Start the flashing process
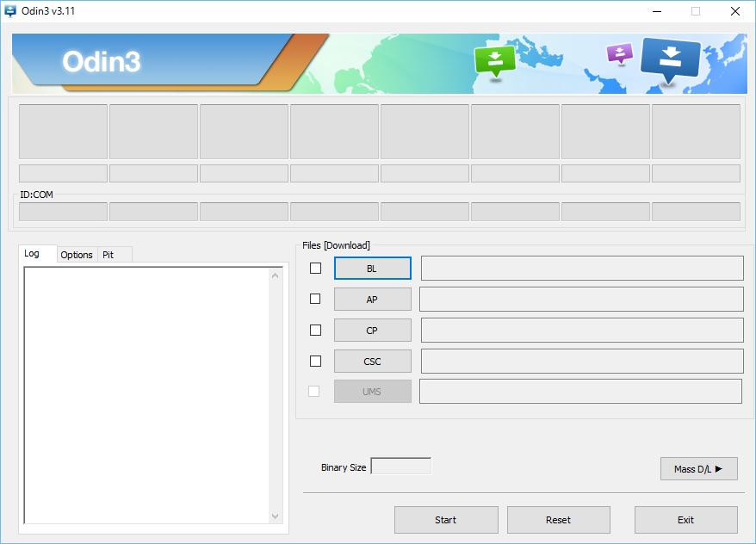 [x=446, y=520]
